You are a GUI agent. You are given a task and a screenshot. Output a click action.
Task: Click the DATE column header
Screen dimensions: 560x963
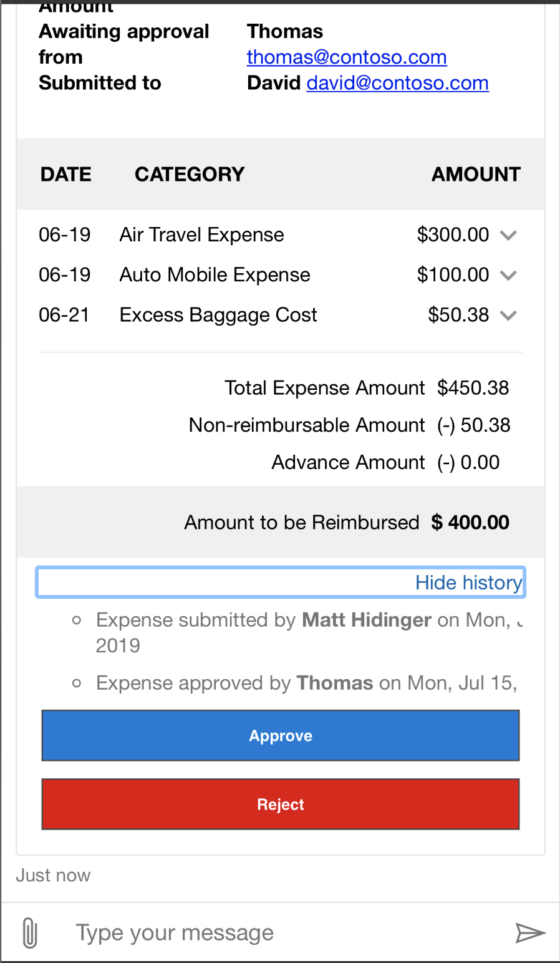point(66,174)
